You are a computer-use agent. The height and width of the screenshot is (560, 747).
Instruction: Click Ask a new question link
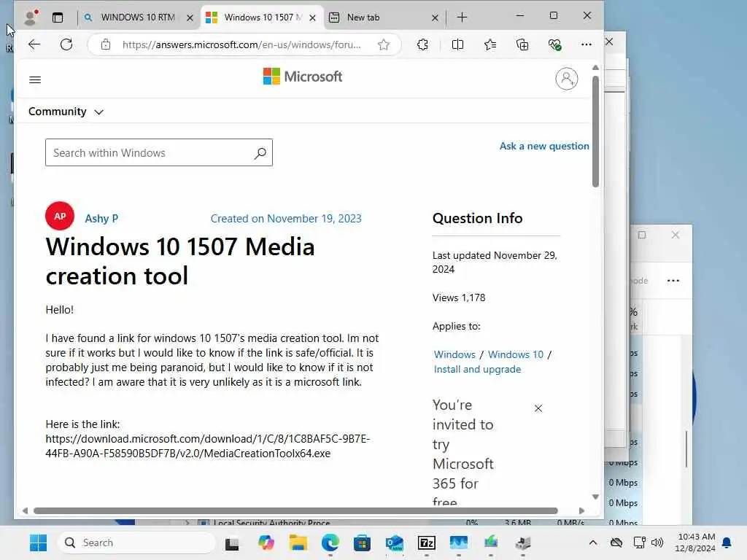coord(544,146)
